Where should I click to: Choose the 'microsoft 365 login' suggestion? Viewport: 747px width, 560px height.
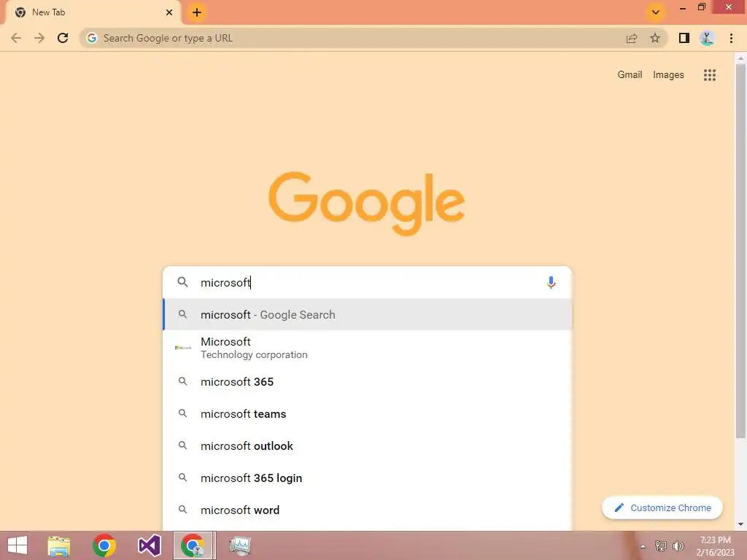click(x=367, y=478)
